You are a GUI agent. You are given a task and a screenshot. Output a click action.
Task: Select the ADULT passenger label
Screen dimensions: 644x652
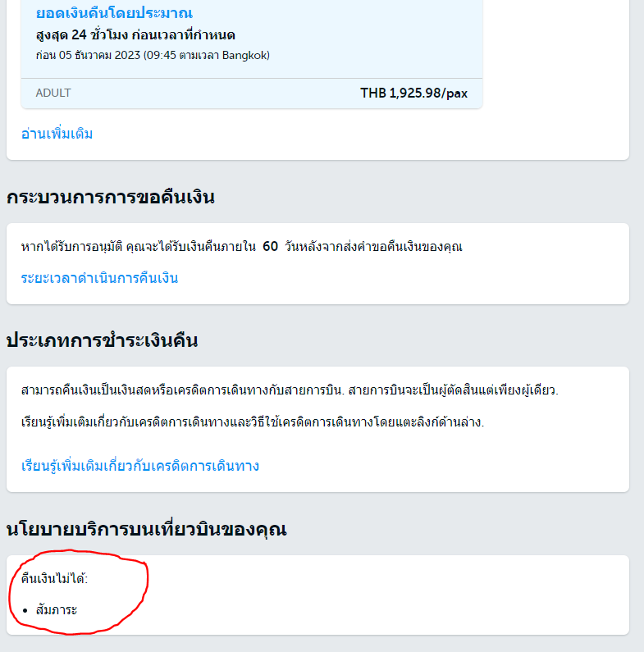click(x=53, y=93)
